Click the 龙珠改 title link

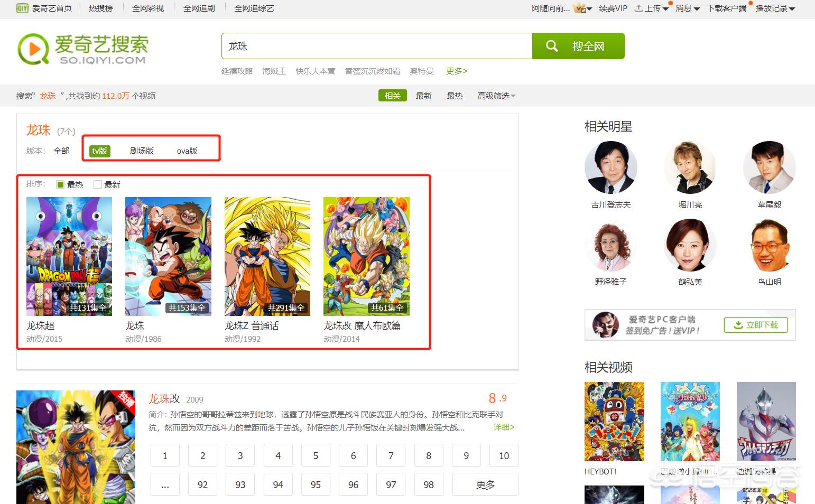(x=164, y=398)
